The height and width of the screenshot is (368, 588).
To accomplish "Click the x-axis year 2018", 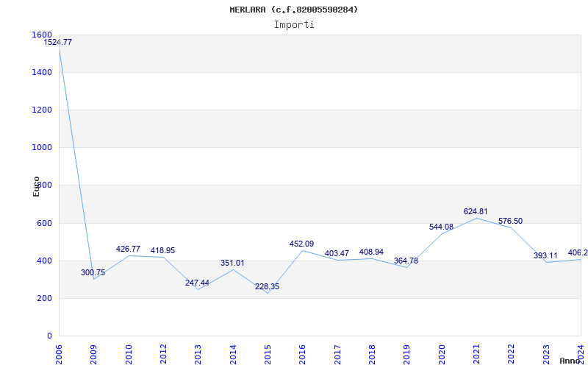I will click(x=372, y=355).
